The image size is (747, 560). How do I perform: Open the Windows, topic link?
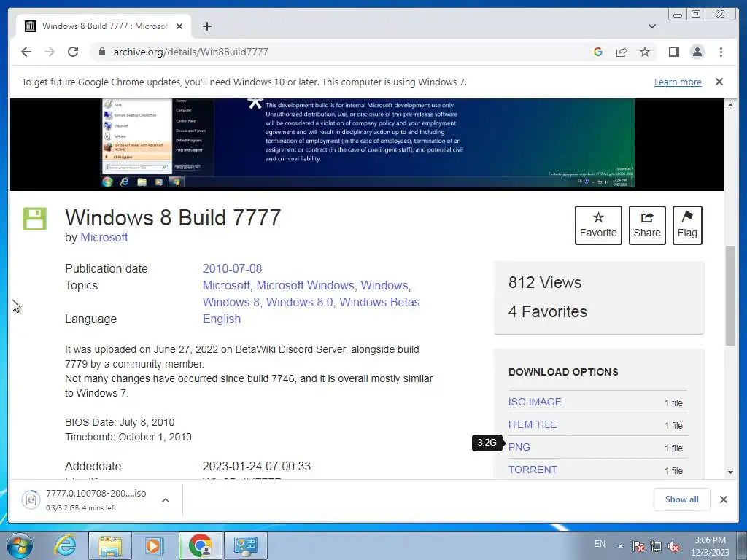[385, 285]
